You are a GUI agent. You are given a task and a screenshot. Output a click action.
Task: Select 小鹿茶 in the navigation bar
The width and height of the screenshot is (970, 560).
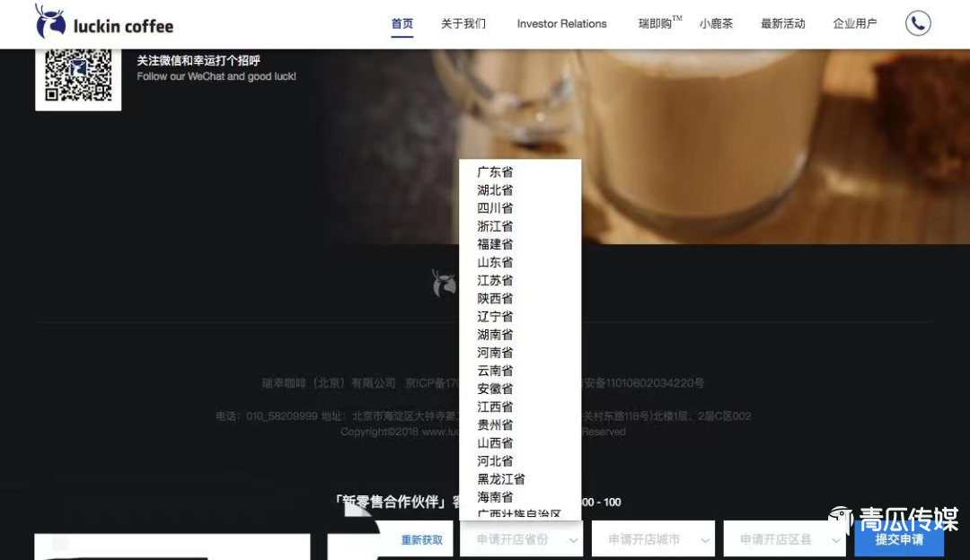[x=716, y=24]
